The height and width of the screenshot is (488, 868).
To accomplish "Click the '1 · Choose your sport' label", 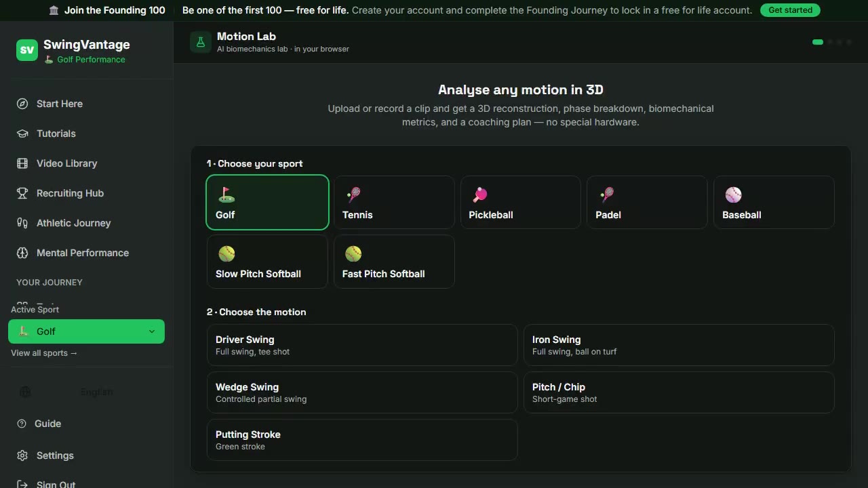I will coord(255,163).
